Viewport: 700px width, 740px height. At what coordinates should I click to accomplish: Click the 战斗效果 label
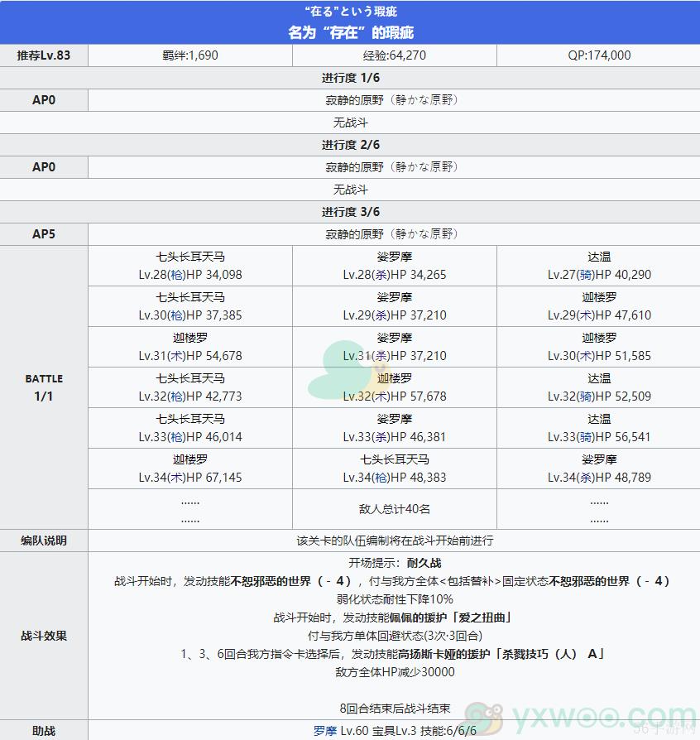[x=44, y=636]
